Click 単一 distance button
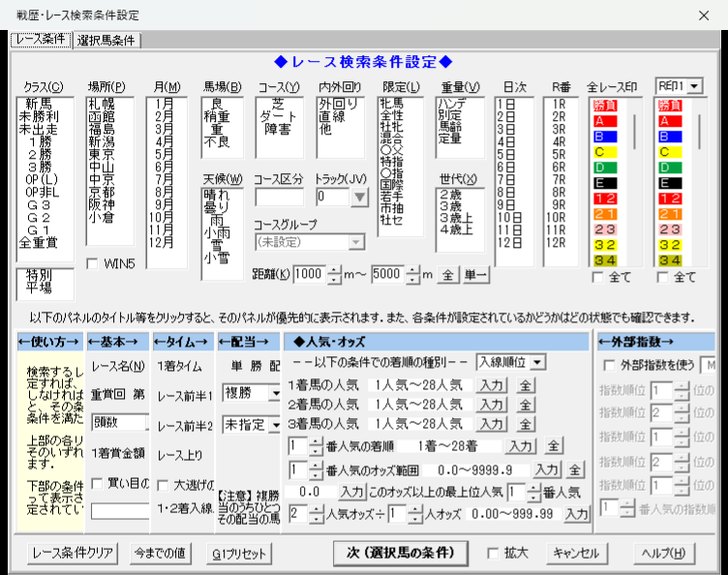Screen dimensions: 728x575 coord(475,275)
